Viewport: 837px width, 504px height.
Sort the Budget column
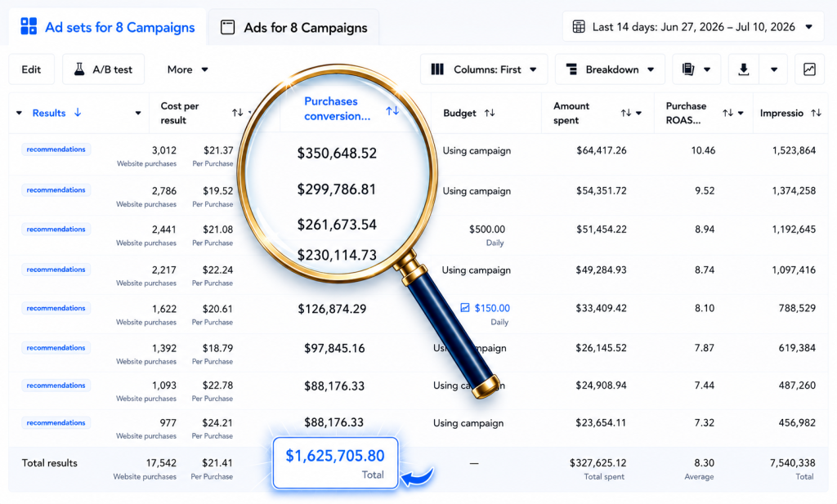tap(490, 113)
